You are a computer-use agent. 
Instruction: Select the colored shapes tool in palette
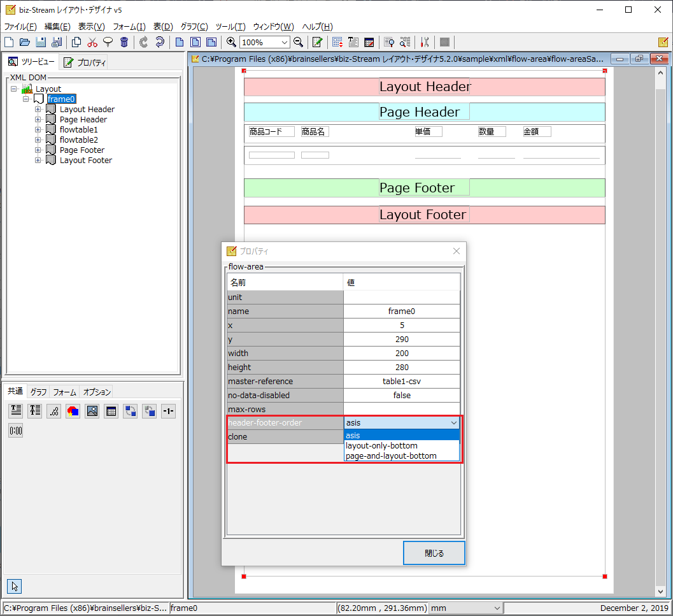pyautogui.click(x=73, y=411)
